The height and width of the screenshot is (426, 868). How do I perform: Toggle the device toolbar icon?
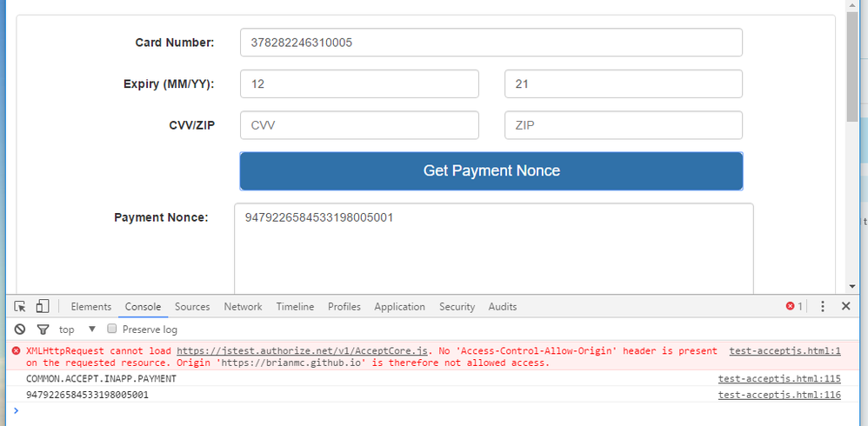pos(43,307)
